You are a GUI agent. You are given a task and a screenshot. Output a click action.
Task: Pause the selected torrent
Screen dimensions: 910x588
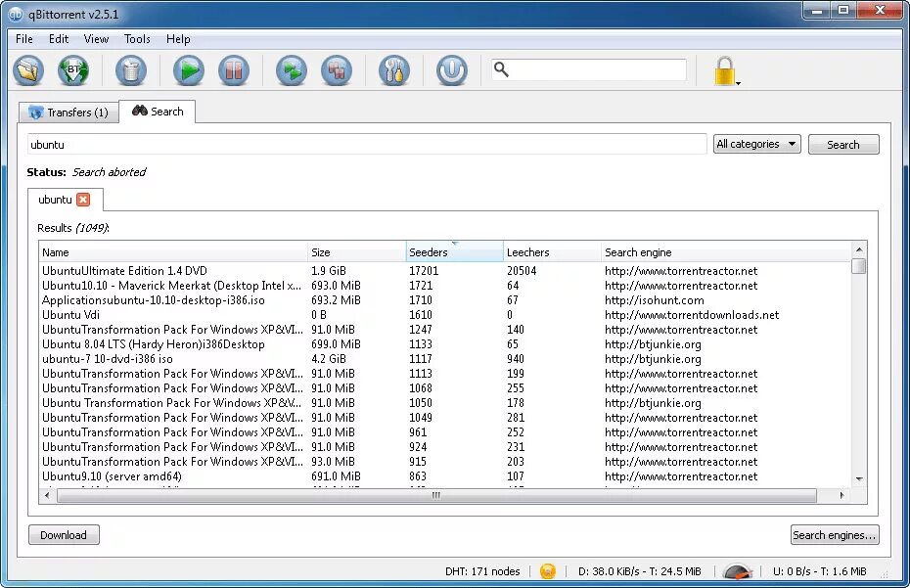(234, 69)
